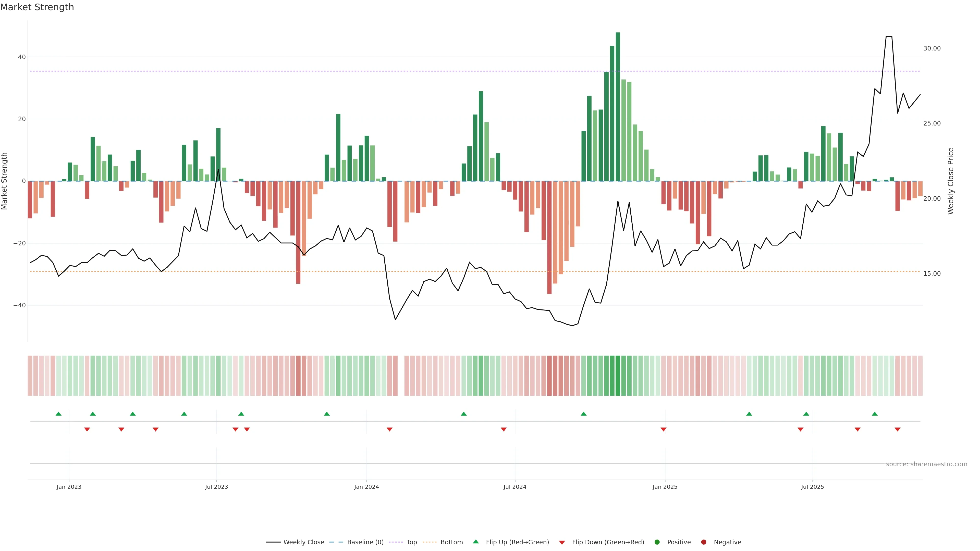Click the Market Strength chart title
Viewport: 980px width, 551px height.
point(37,7)
